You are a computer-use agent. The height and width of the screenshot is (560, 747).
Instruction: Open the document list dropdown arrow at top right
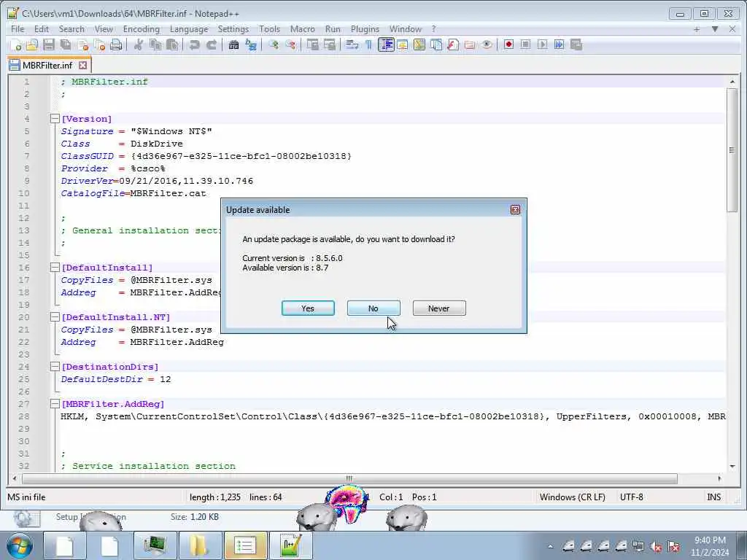[x=715, y=29]
